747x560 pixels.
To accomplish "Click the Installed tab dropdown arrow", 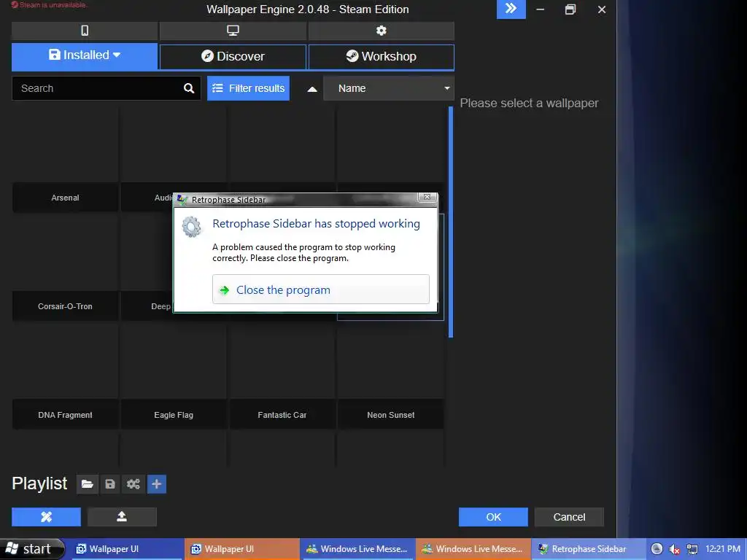I will click(x=117, y=55).
